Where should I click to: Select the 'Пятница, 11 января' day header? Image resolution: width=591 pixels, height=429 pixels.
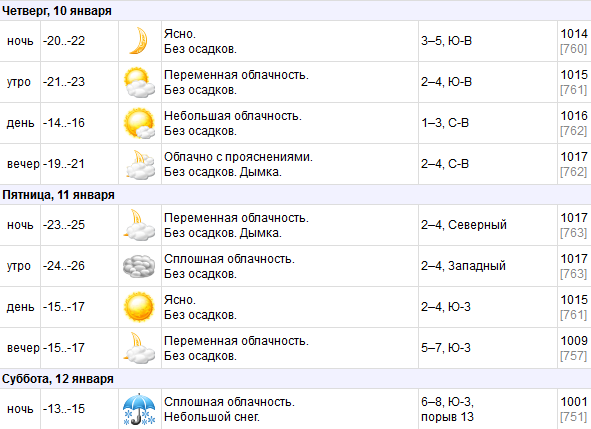pos(58,195)
